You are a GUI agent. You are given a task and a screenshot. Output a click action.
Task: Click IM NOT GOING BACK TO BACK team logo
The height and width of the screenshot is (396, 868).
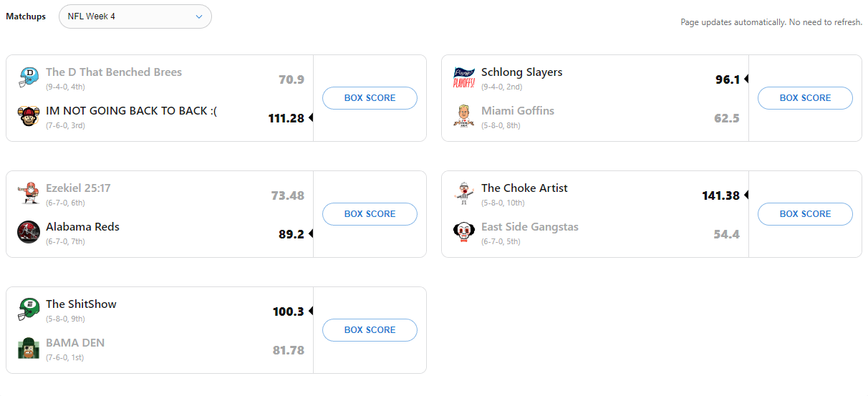(x=29, y=115)
